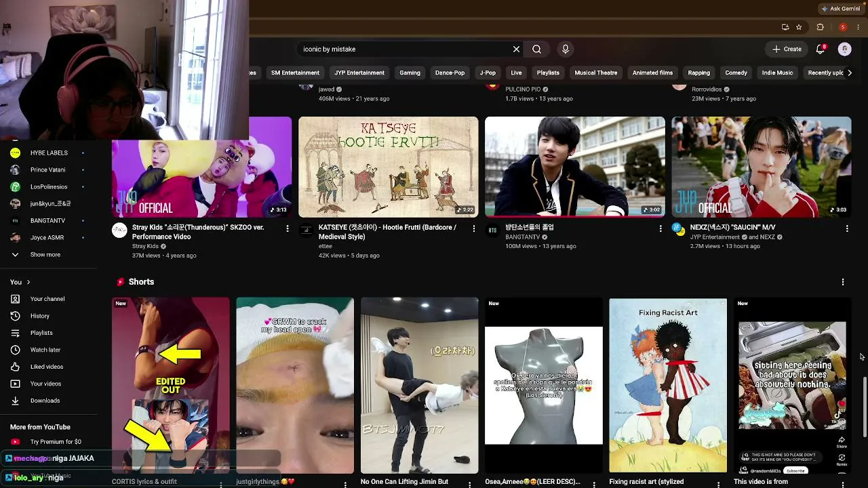Open the NEXZ SAUCIN M/V title link
Screen dimensions: 868x488
click(732, 227)
